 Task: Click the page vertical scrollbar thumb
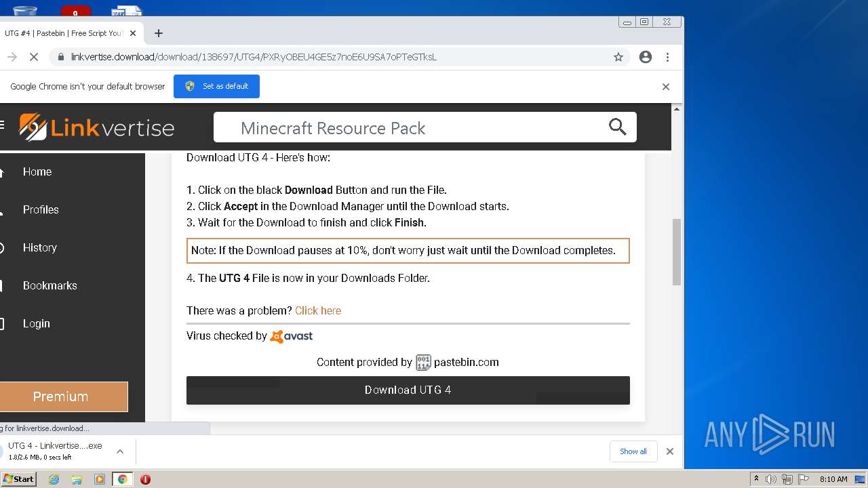(676, 251)
